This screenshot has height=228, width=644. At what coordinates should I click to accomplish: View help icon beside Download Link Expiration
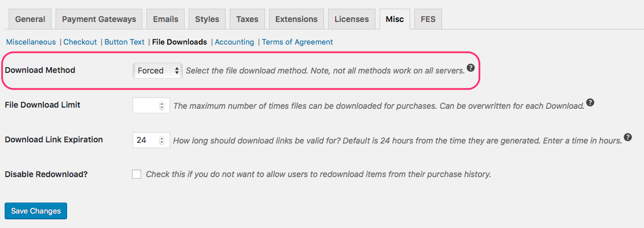(x=628, y=137)
